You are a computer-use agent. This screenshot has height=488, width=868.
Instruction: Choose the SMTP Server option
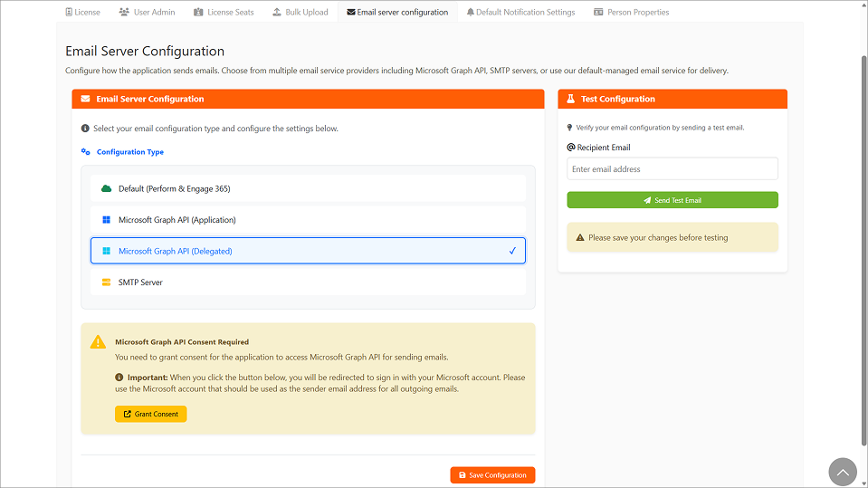pos(308,282)
